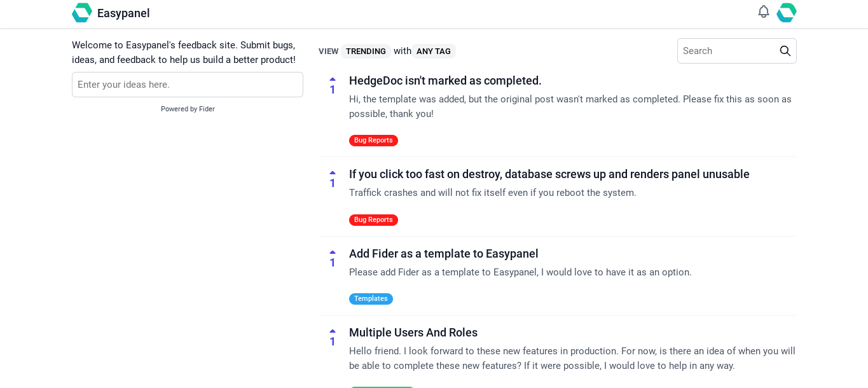Open the notifications bell
868x388 pixels.
(763, 11)
